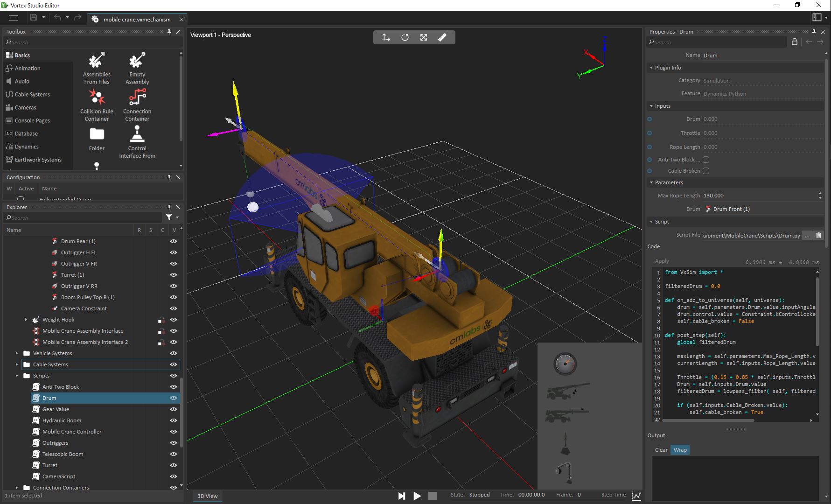Pick Empty Assembly toolbox item
Image resolution: width=831 pixels, height=504 pixels.
(137, 68)
